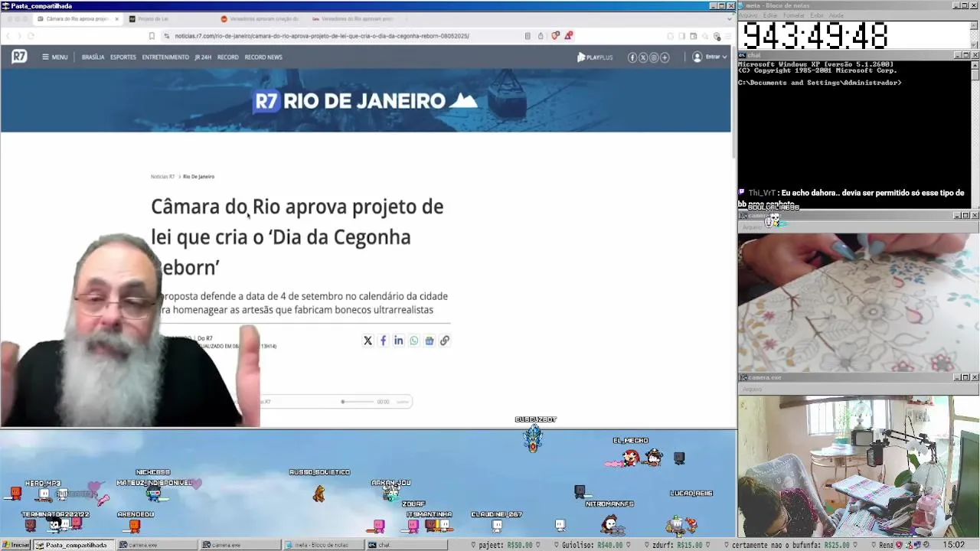980x551 pixels.
Task: Share article on LinkedIn icon
Action: pyautogui.click(x=398, y=341)
